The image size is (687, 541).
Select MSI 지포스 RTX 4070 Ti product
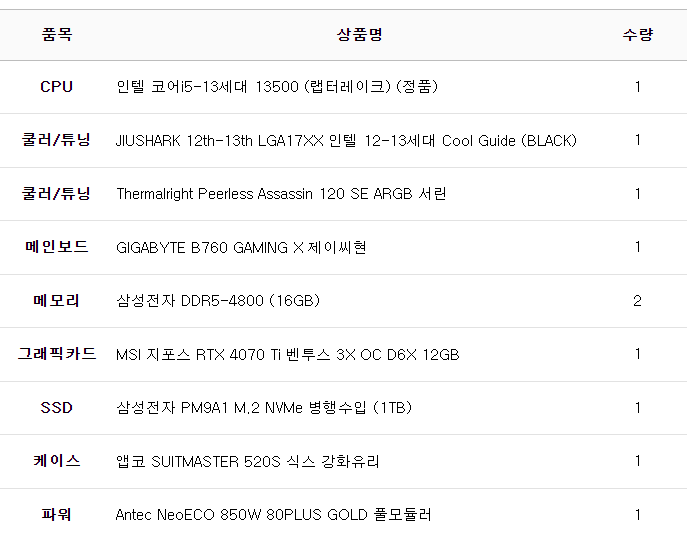(x=287, y=355)
